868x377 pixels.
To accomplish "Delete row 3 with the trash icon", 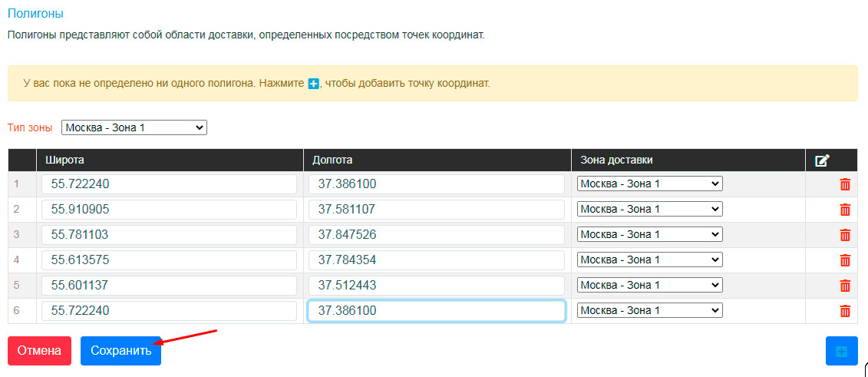I will coord(845,235).
